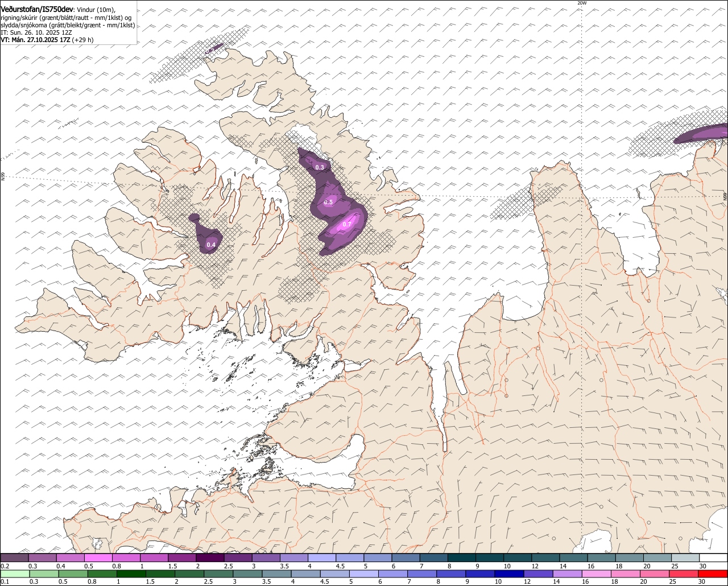Pick the top-row swatch between 1 and 1.5

(154, 558)
